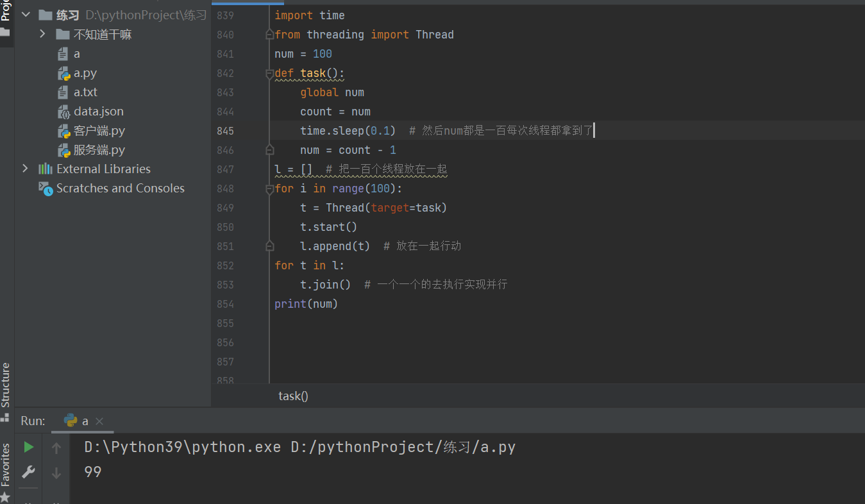Collapse the 练习 project root node

tap(26, 15)
